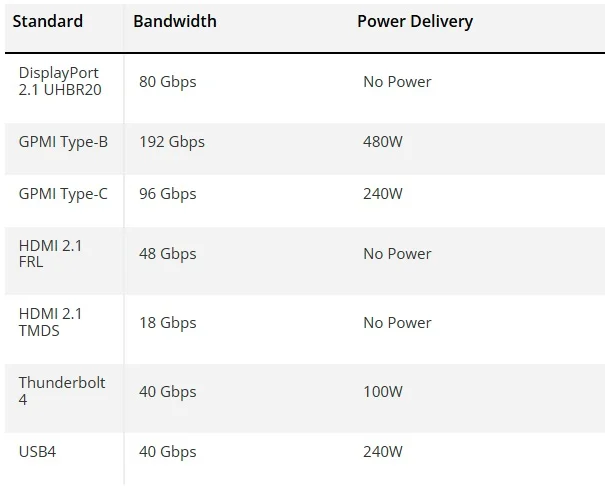Click the 80 Gbps bandwidth value
605x497 pixels.
point(167,82)
